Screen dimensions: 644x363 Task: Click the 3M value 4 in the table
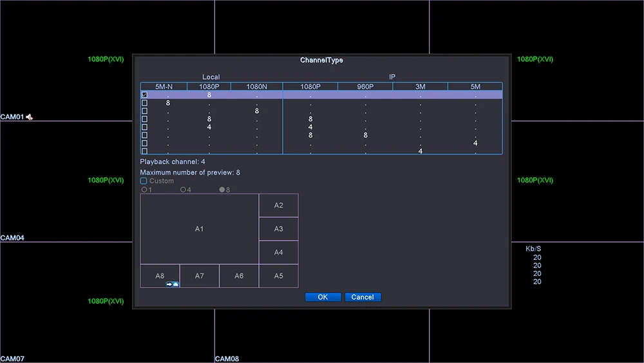point(420,152)
